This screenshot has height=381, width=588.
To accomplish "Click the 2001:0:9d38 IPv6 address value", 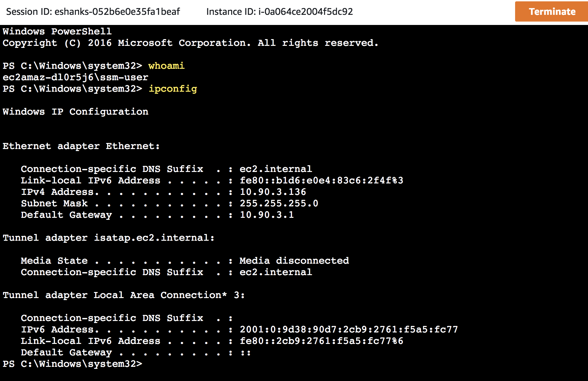I will point(349,329).
